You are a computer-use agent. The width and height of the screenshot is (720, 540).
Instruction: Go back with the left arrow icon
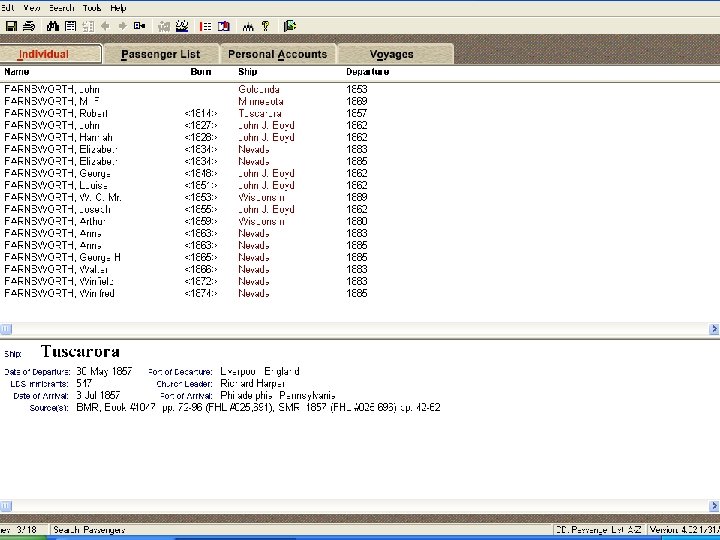pos(106,25)
